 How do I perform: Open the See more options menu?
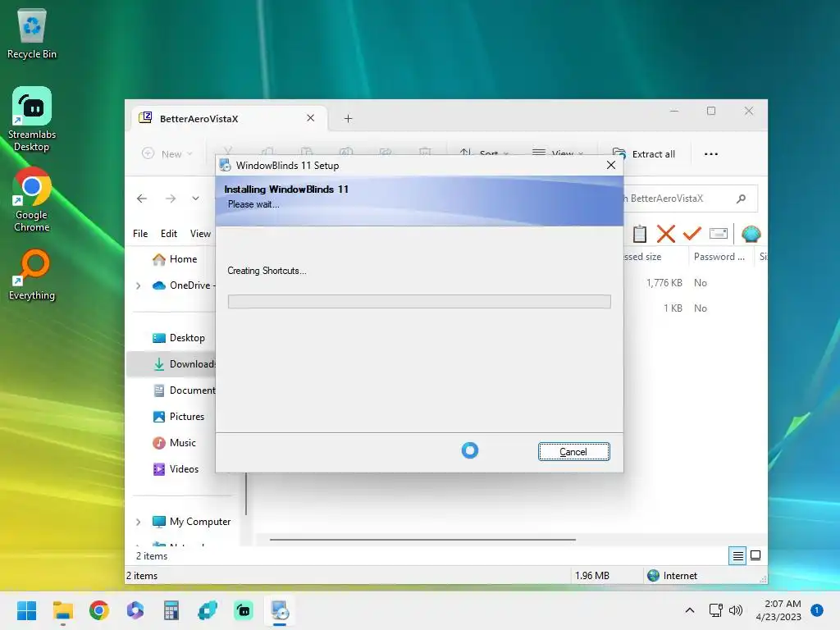pos(711,153)
